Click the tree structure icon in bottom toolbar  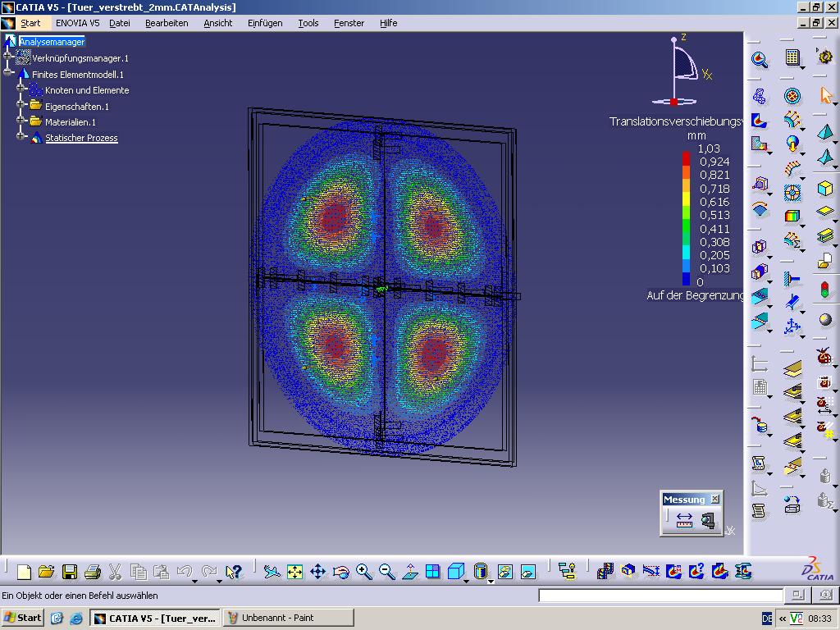pyautogui.click(x=567, y=572)
